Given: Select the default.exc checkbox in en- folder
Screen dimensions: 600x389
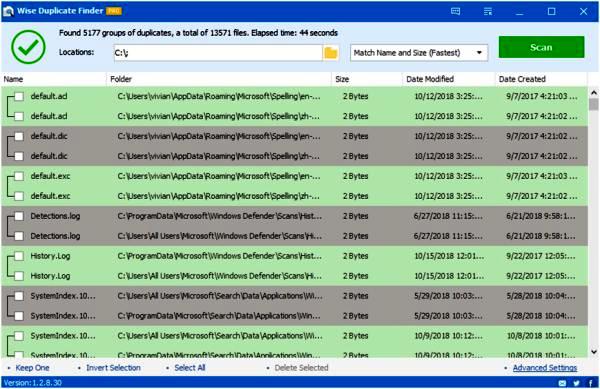Looking at the screenshot, I should coord(19,176).
